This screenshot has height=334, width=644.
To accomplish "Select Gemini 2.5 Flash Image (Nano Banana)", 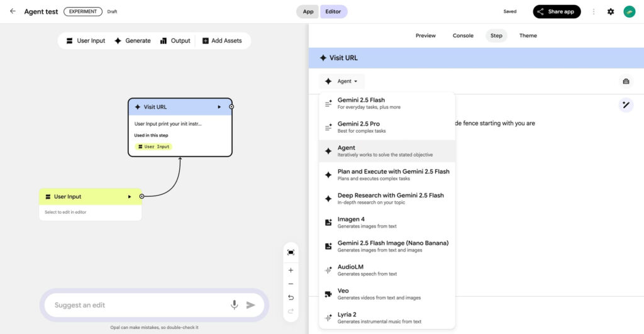I will pyautogui.click(x=387, y=246).
